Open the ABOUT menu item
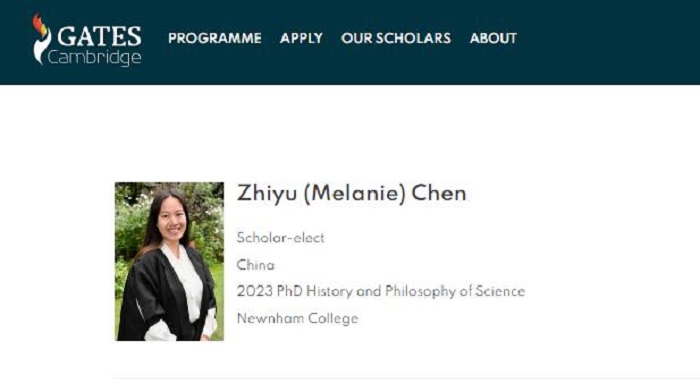Image resolution: width=700 pixels, height=384 pixels. click(493, 38)
